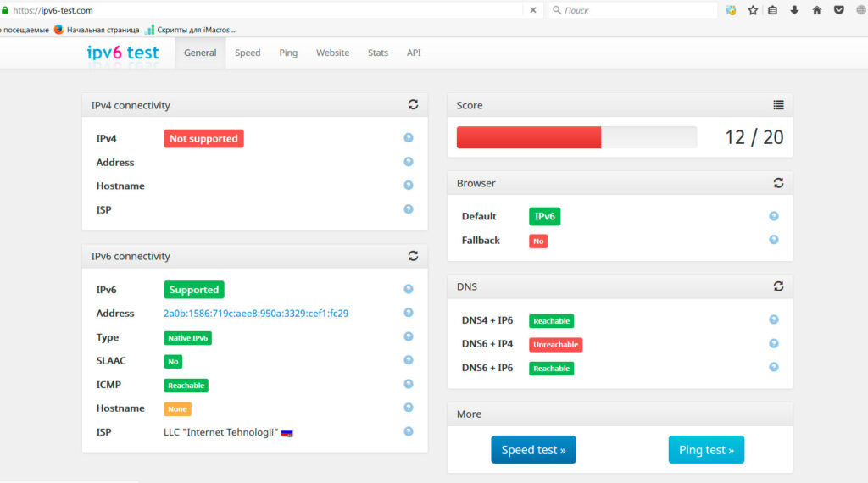Start the Speed test

pos(534,450)
